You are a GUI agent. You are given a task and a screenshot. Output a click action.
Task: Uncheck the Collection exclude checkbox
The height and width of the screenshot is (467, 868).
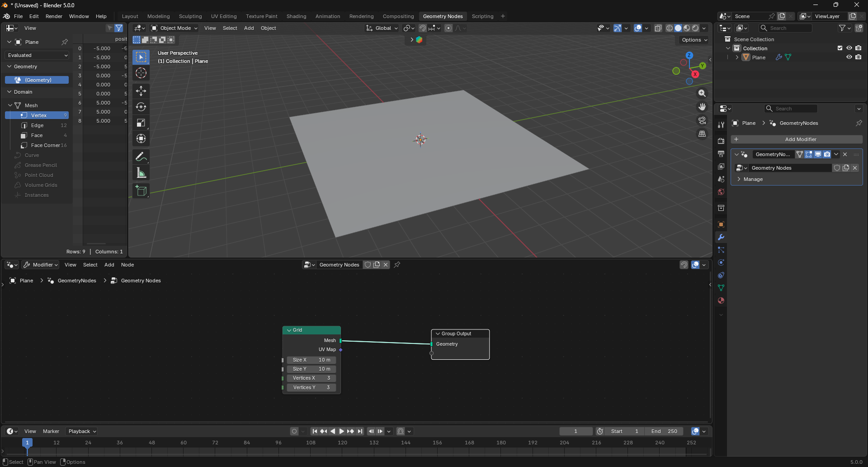pyautogui.click(x=840, y=48)
